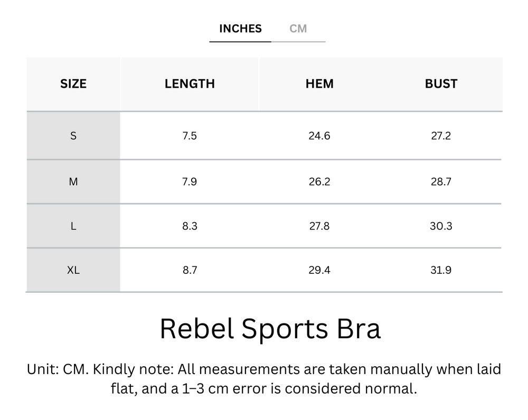This screenshot has width=528, height=420.
Task: Click the BUST column header
Action: 441,84
